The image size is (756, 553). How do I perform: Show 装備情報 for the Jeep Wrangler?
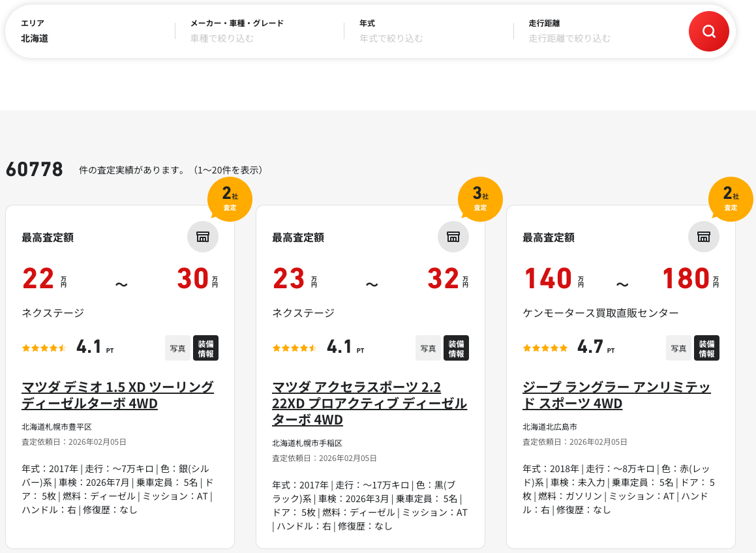(x=706, y=348)
